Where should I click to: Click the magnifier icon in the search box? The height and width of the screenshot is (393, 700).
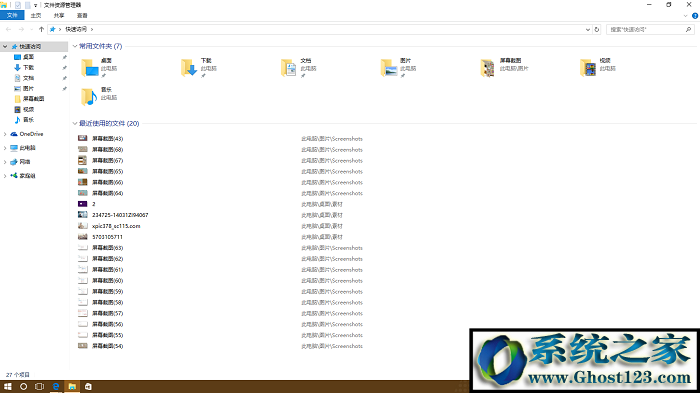(688, 29)
